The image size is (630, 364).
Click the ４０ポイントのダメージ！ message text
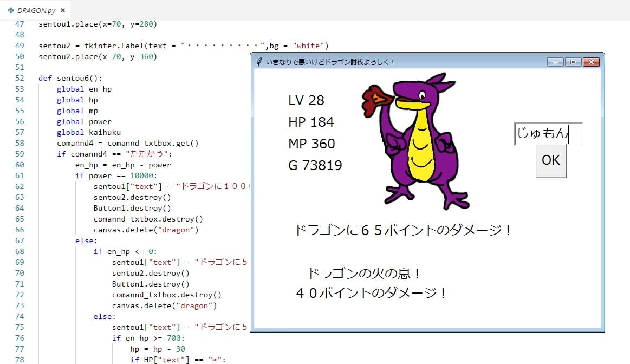372,293
